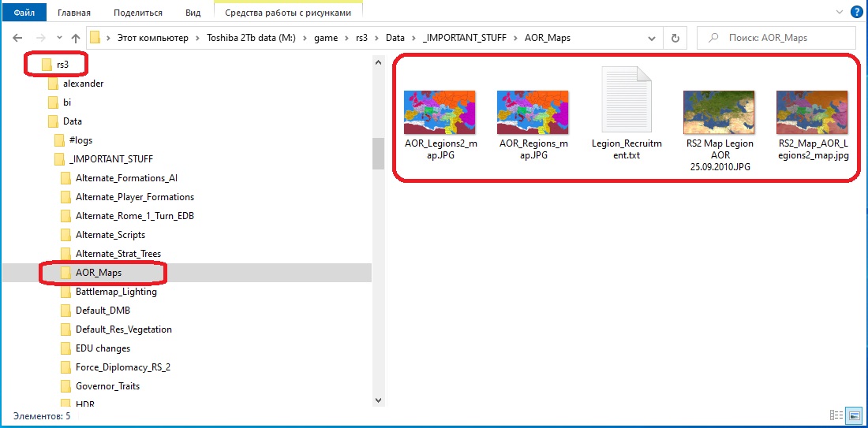Switch to details list view icon
868x428 pixels.
point(836,415)
